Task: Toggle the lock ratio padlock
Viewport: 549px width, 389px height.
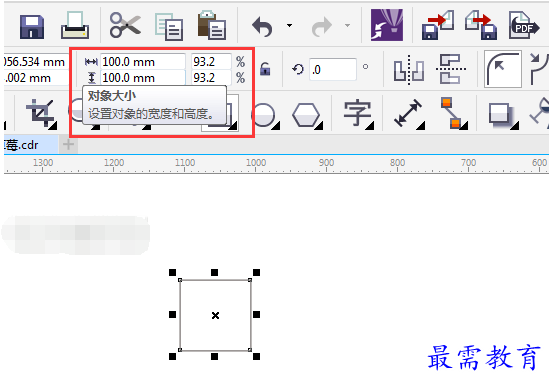Action: (x=265, y=69)
